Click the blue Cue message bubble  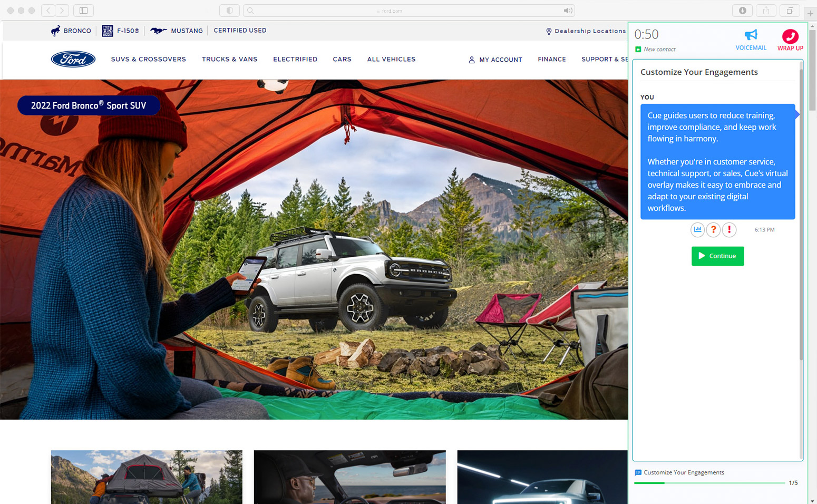pyautogui.click(x=717, y=161)
